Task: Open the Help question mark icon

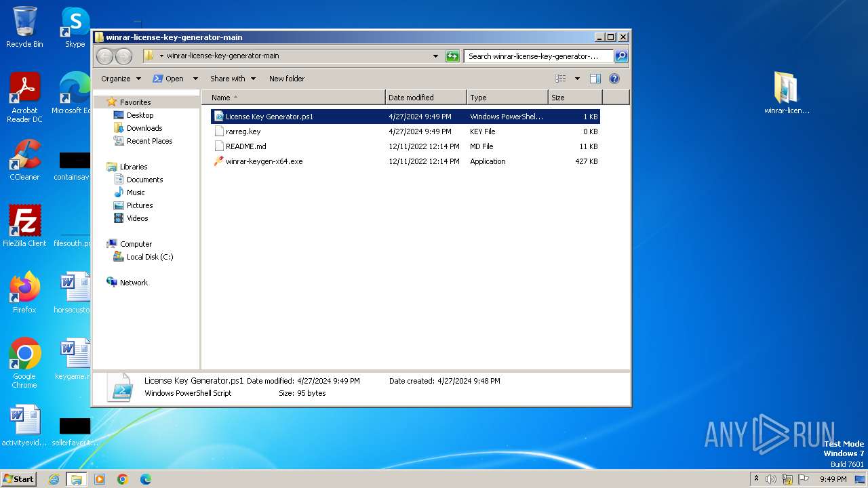Action: pos(614,79)
